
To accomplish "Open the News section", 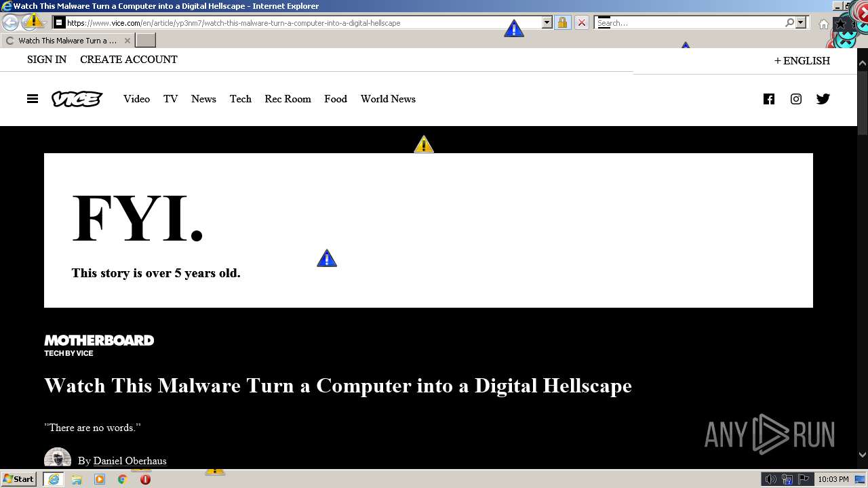I will pyautogui.click(x=203, y=99).
